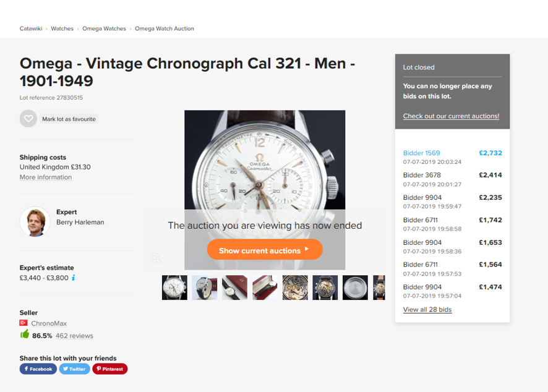Click the info icon beside the expert's estimate

pyautogui.click(x=74, y=278)
